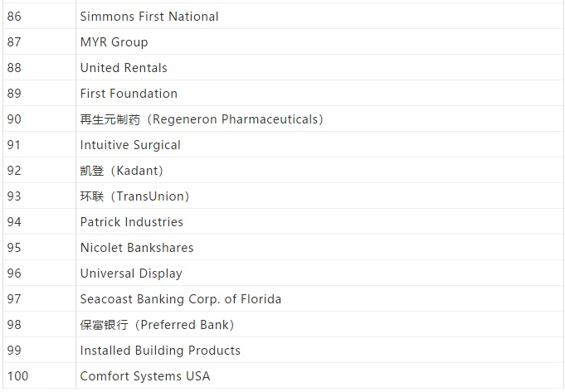Select the rank number 86 cell
565x392 pixels.
(14, 17)
